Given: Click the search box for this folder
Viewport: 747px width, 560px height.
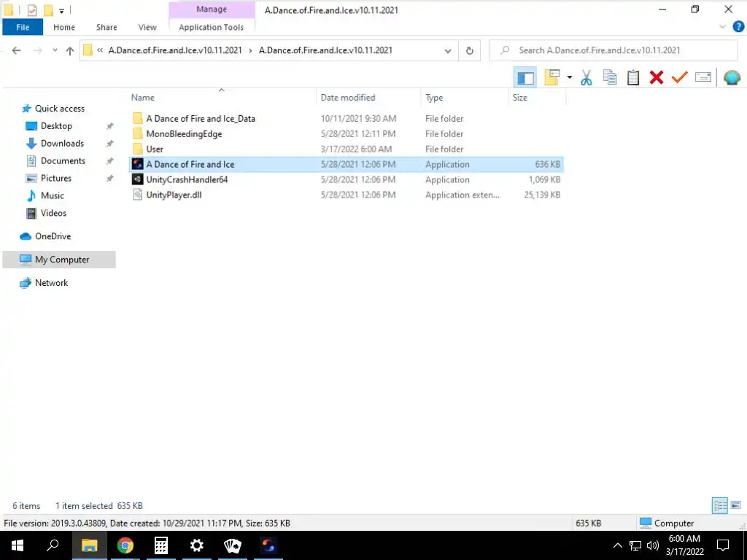Looking at the screenshot, I should [614, 50].
